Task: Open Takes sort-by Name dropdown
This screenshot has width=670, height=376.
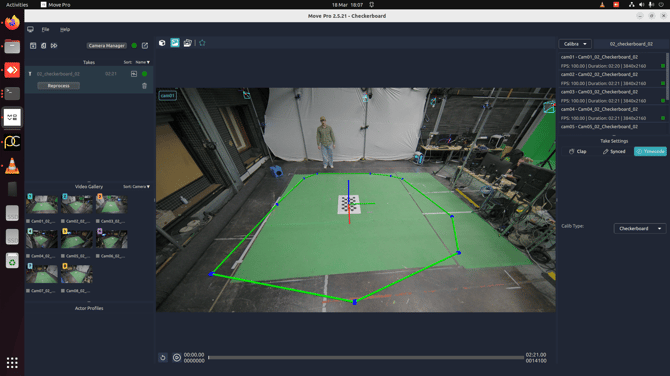Action: 143,62
